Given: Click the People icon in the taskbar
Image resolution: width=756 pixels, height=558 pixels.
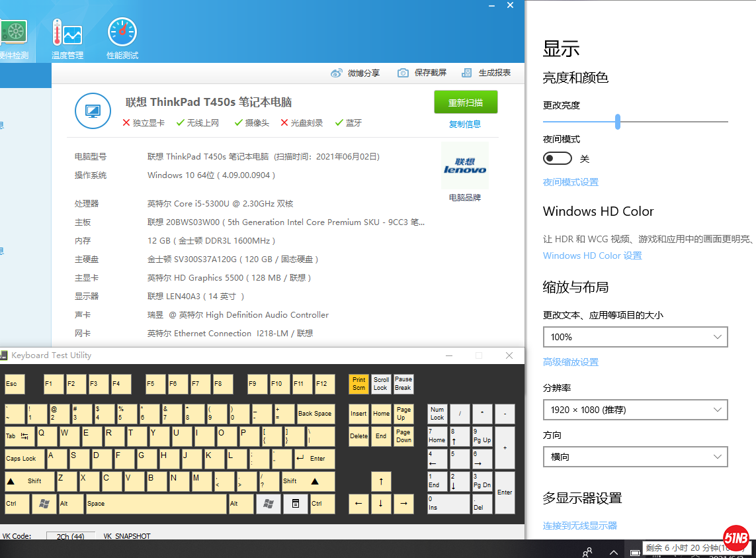Looking at the screenshot, I should click(x=587, y=552).
